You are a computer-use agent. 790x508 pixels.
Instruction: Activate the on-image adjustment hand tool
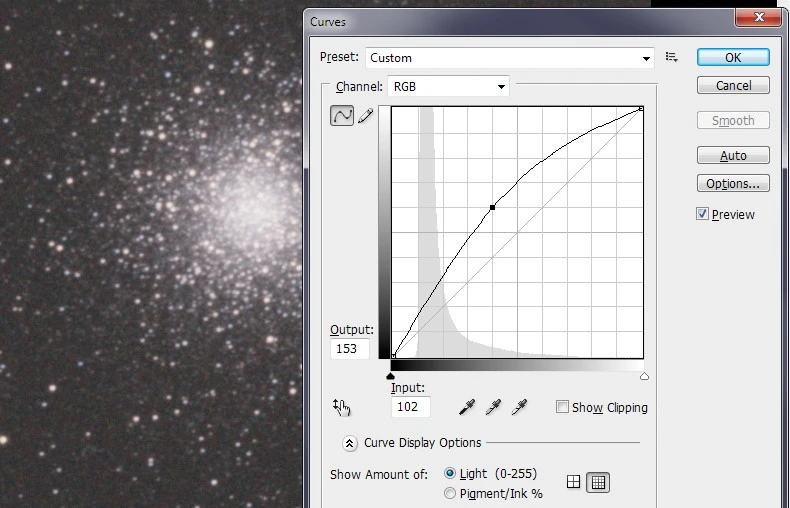point(342,407)
